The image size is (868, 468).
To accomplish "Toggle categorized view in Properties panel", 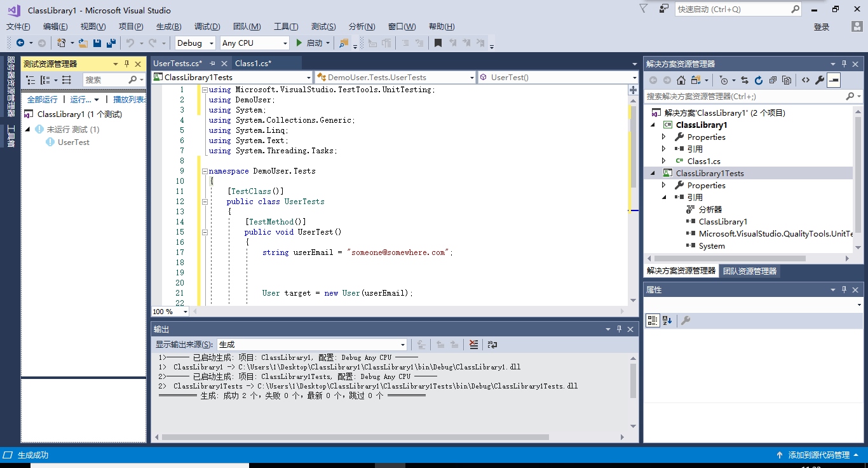I will click(x=653, y=320).
